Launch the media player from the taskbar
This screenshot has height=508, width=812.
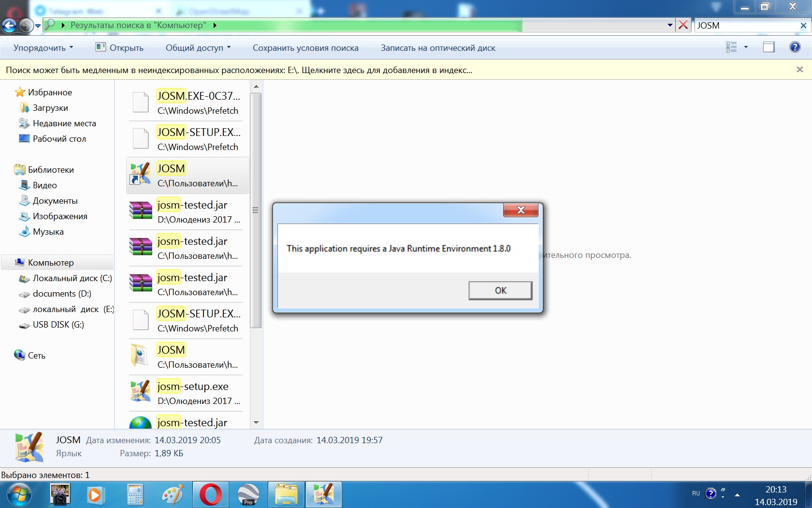click(95, 494)
